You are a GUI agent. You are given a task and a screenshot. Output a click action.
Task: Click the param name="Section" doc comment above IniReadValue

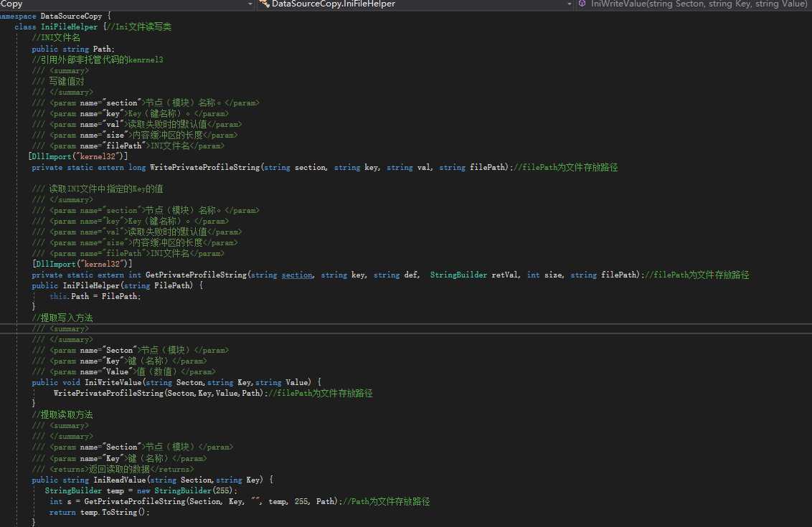(x=132, y=447)
